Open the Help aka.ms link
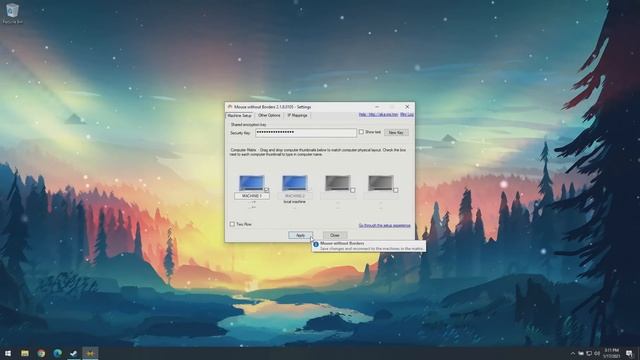Screen dimensions: 640x360 pyautogui.click(x=378, y=115)
